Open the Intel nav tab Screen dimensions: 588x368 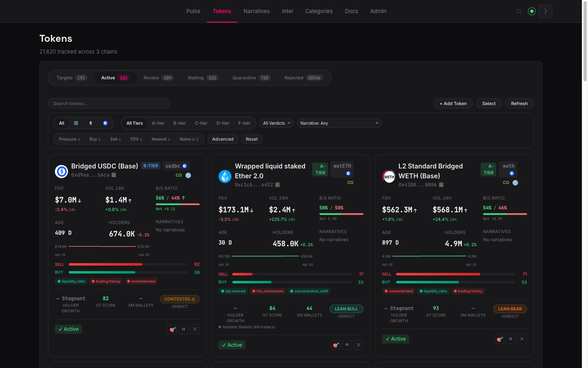coord(287,11)
